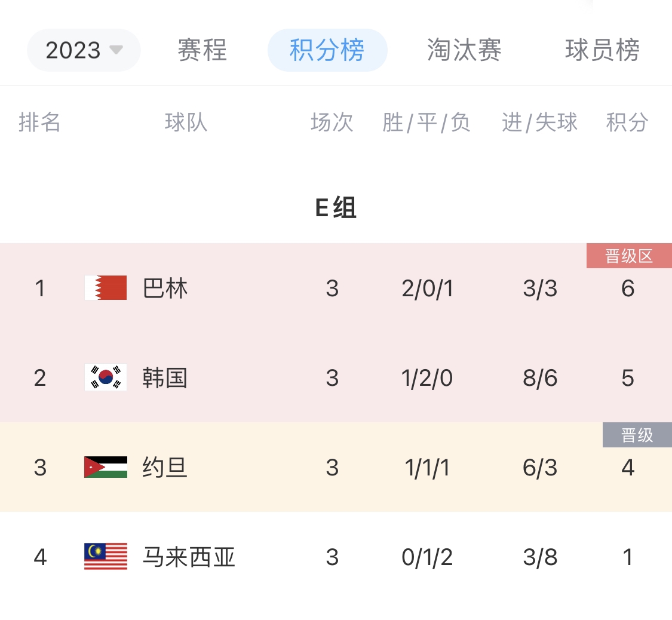Tap the Jordan flag icon
The height and width of the screenshot is (620, 672).
[106, 467]
